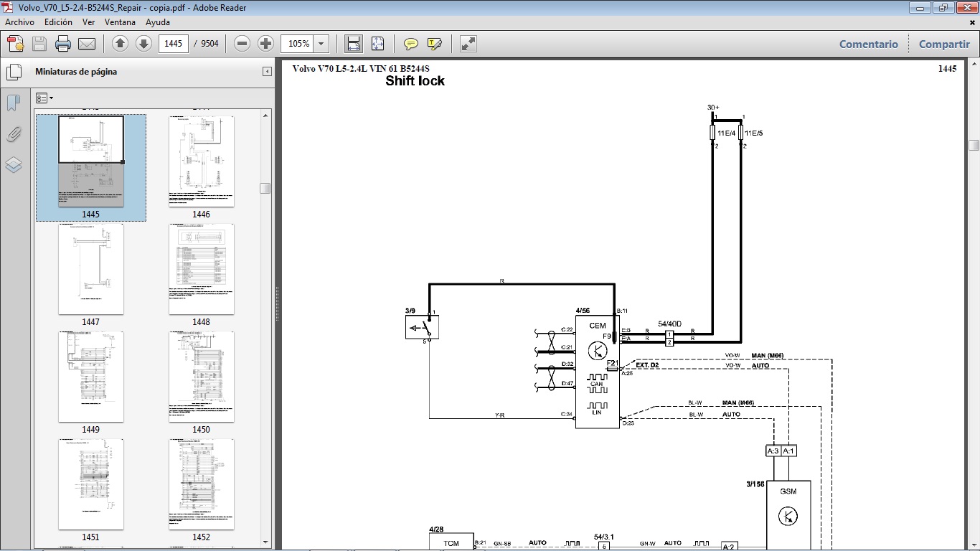The image size is (980, 551).
Task: Add a sticky note comment
Action: (411, 44)
